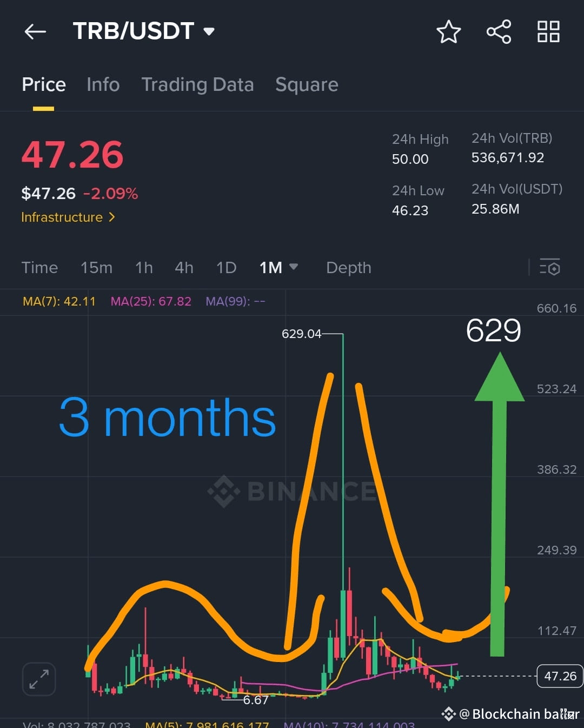This screenshot has height=728, width=584.
Task: Open the TRB/USDT pair selector dropdown
Action: point(144,31)
